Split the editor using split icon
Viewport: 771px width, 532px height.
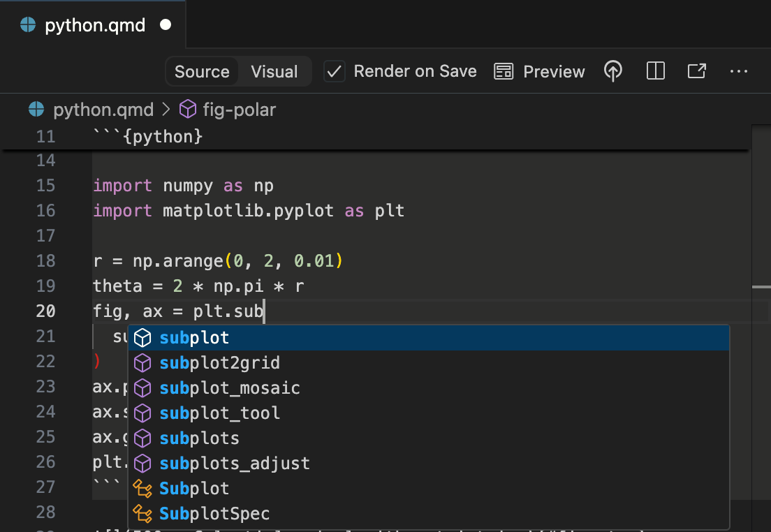[655, 71]
